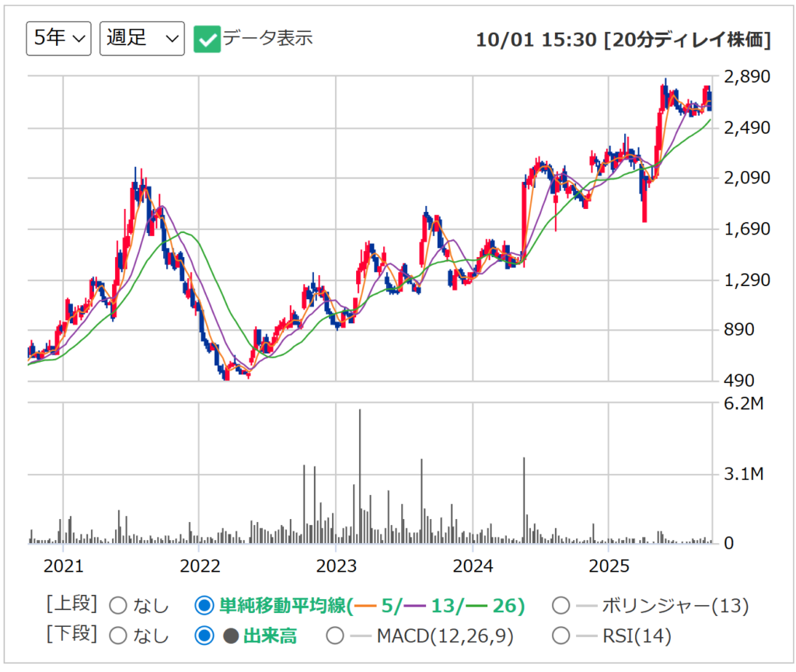The height and width of the screenshot is (672, 796).
Task: Expand the 週足 candle interval dropdown
Action: (x=141, y=38)
